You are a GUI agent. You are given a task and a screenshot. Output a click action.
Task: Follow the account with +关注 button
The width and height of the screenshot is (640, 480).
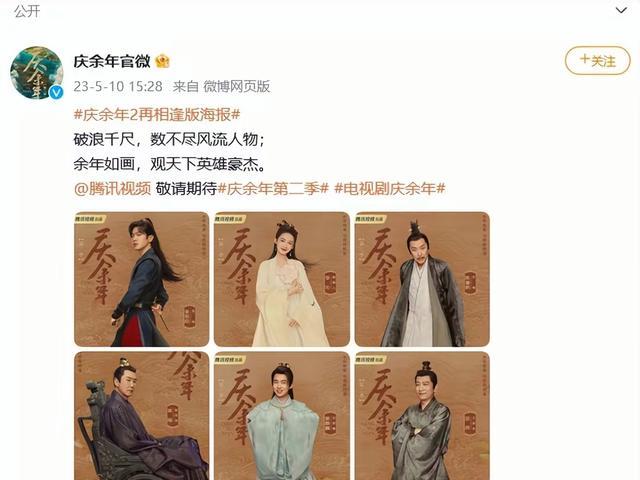coord(598,61)
